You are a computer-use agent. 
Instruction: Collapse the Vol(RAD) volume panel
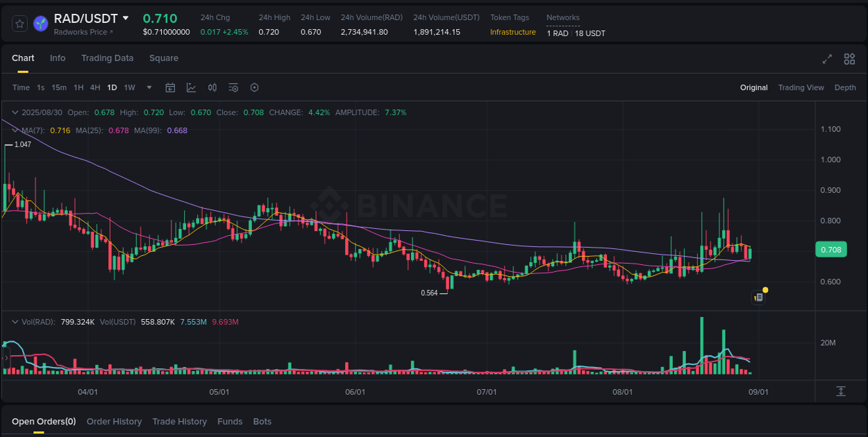(x=15, y=321)
